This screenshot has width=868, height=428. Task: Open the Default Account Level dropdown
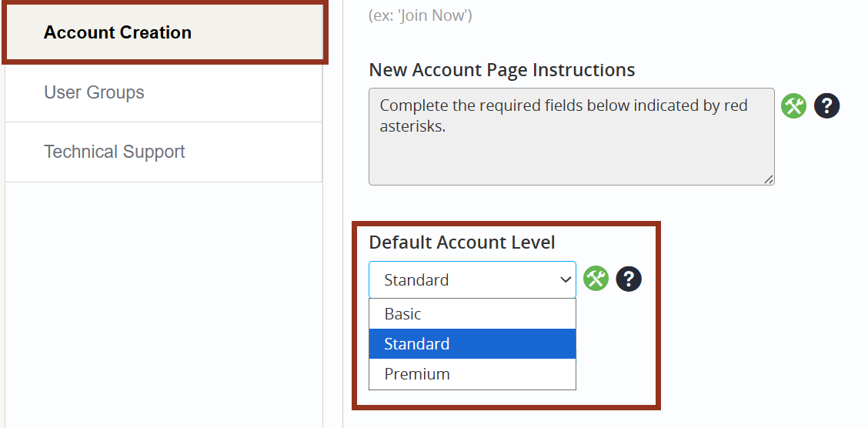tap(472, 279)
